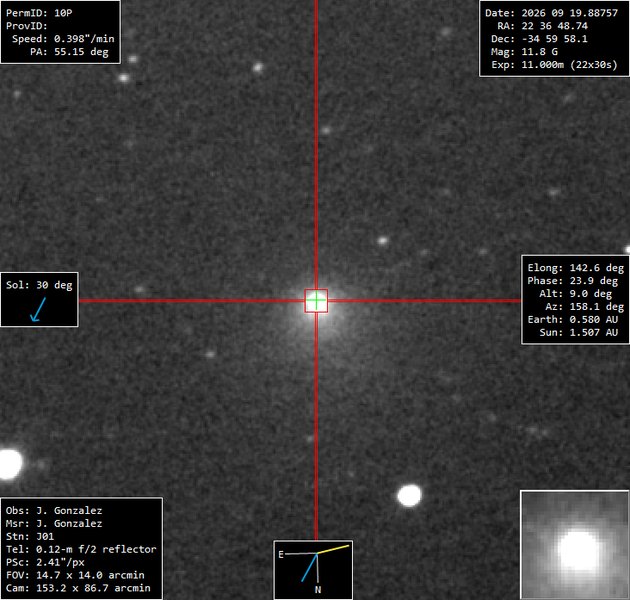Select the Elong: 142.6 deg value

575,268
